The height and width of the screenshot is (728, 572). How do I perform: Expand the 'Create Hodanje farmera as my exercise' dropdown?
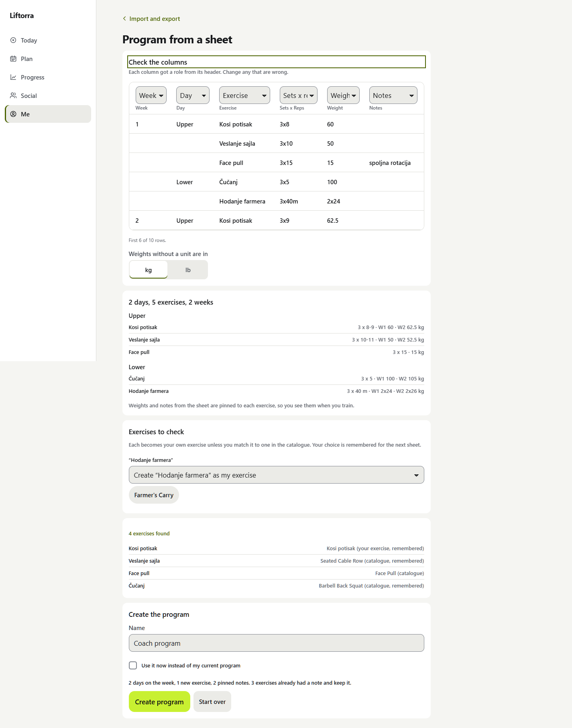tap(277, 475)
